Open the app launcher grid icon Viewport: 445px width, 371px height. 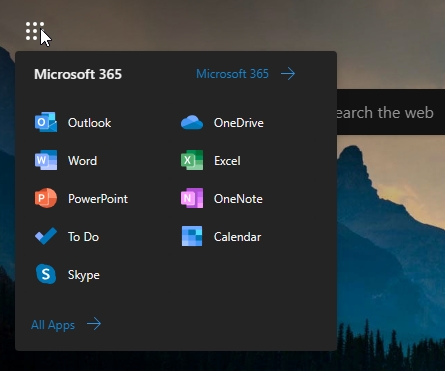pos(35,31)
